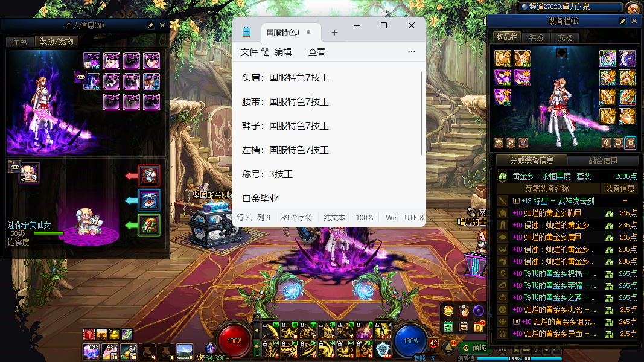Click the red HP orb

coord(234,340)
